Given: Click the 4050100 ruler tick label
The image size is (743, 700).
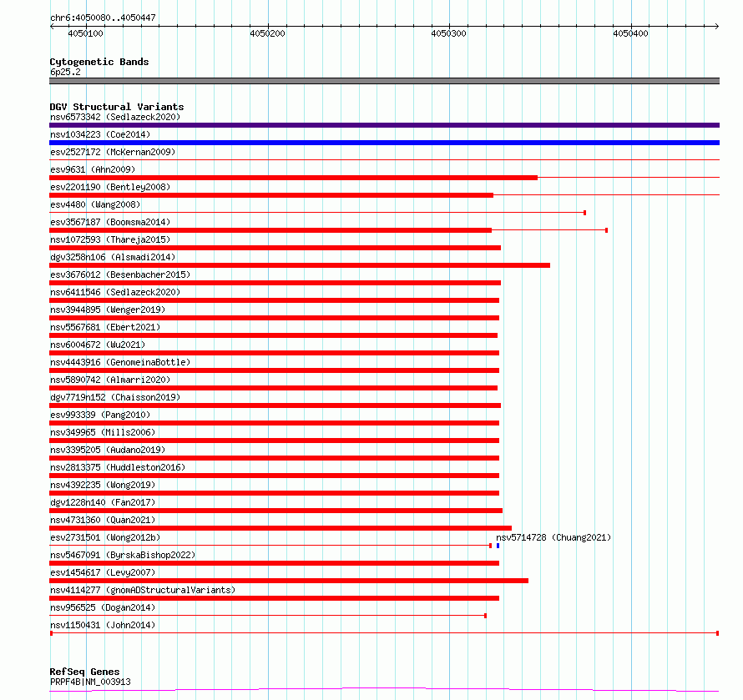Looking at the screenshot, I should tap(85, 33).
